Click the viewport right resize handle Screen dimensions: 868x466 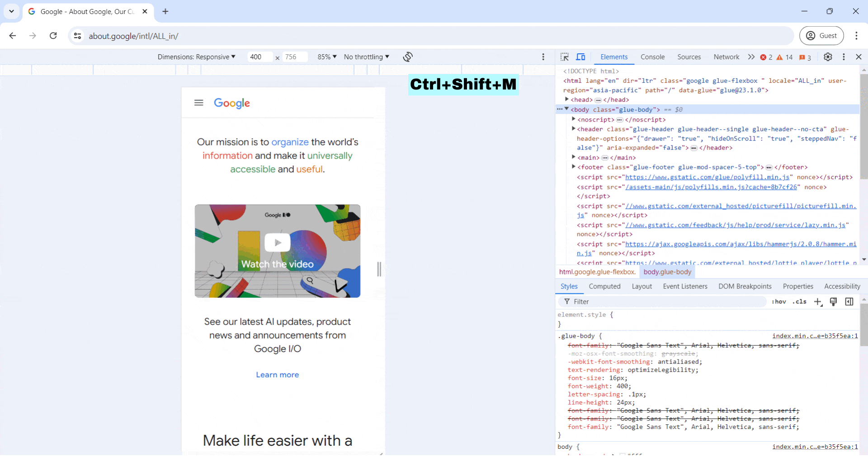point(379,269)
